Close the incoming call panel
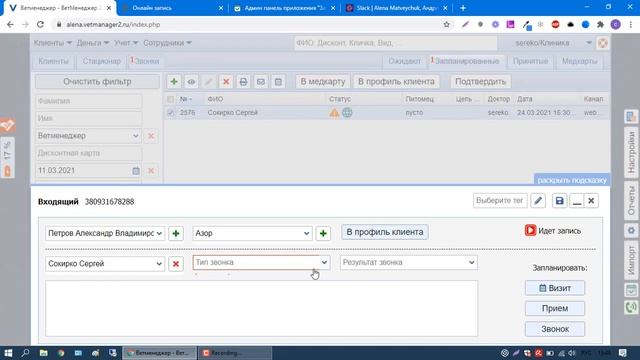The height and width of the screenshot is (360, 640). coord(591,200)
